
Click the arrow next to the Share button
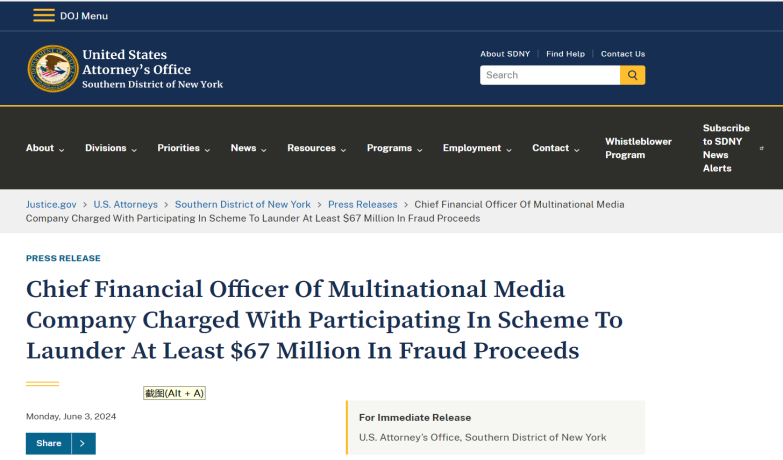click(83, 444)
